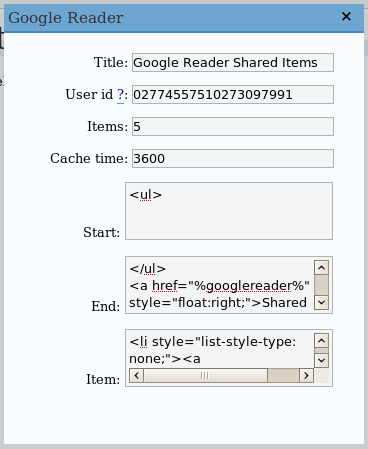The image size is (368, 449).
Task: Select the Cache time field
Action: tap(233, 158)
